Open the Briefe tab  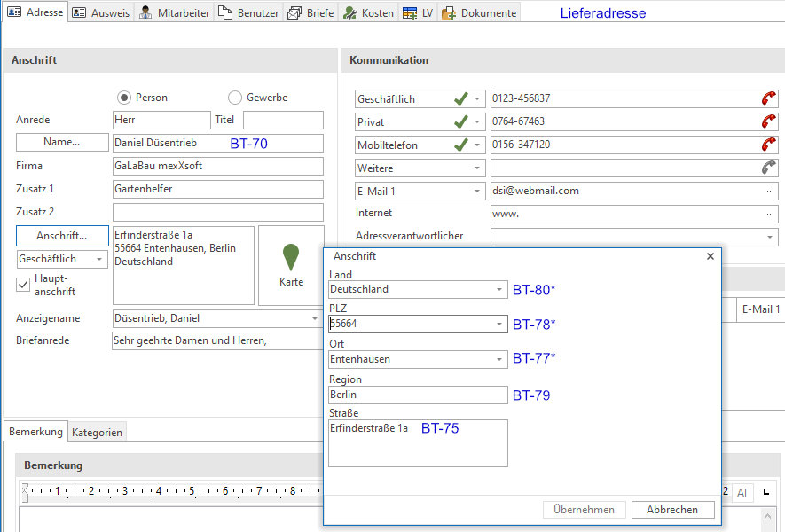[311, 12]
